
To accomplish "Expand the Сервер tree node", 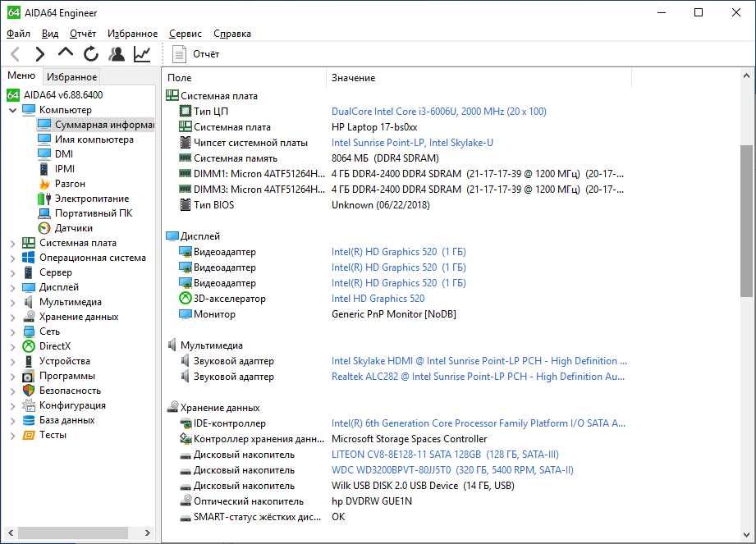I will pyautogui.click(x=13, y=273).
